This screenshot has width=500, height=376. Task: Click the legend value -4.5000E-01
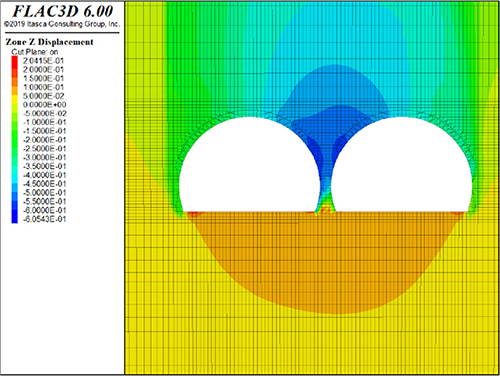(x=44, y=184)
